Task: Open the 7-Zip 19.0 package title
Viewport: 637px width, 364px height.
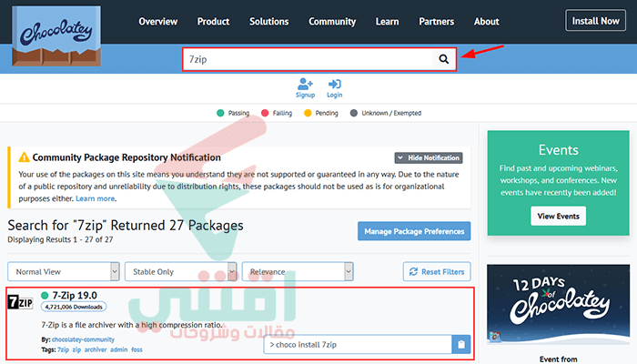Action: [x=75, y=296]
